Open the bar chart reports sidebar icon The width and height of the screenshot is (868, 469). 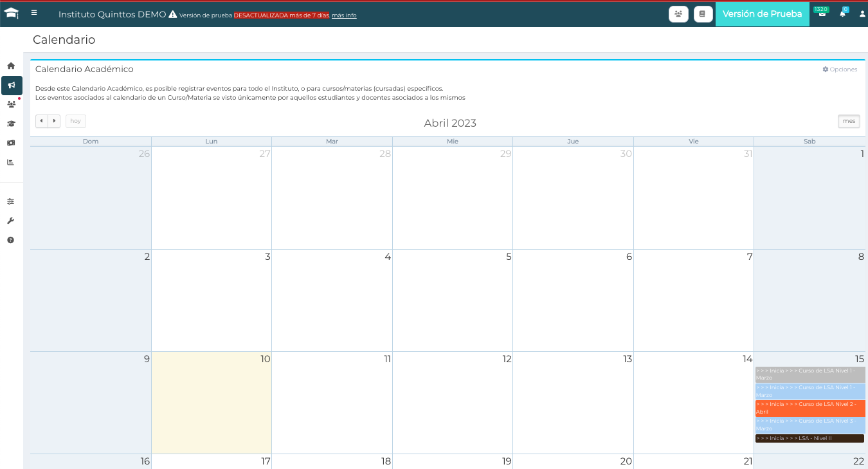pos(11,162)
